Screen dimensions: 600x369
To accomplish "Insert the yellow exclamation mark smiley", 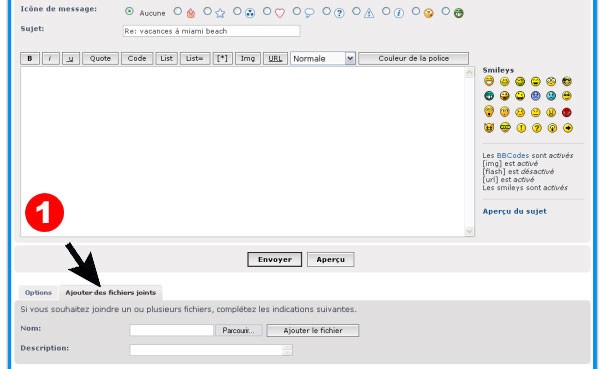I will [521, 128].
